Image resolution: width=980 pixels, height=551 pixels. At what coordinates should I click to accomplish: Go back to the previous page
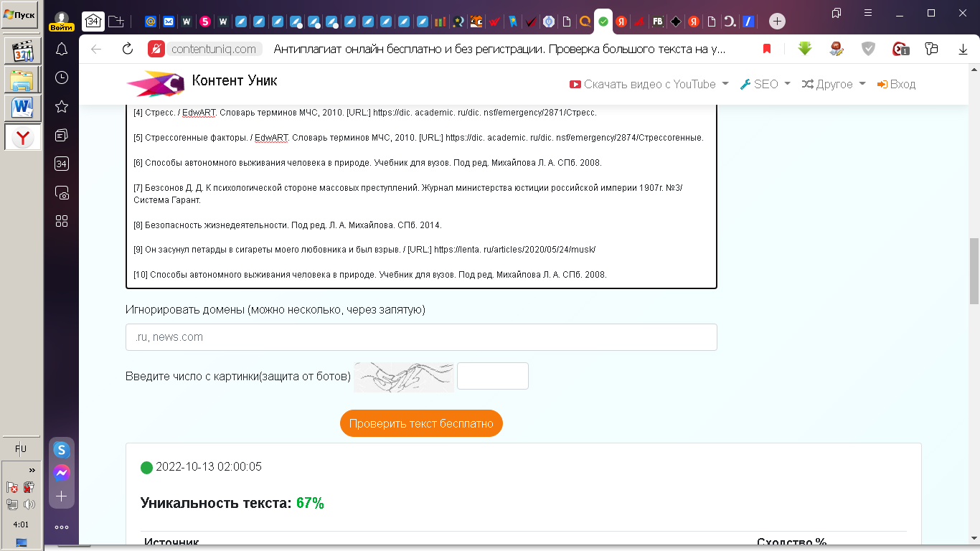(97, 49)
